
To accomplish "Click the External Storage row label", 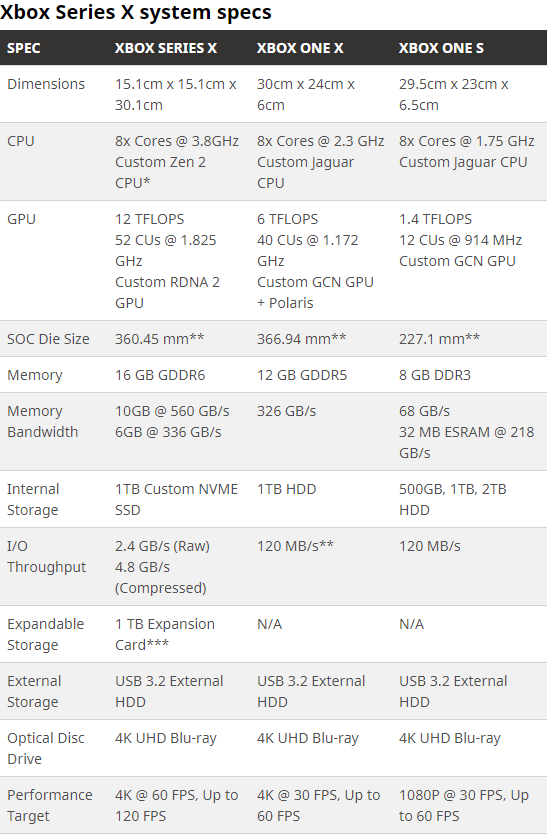I will 34,691.
